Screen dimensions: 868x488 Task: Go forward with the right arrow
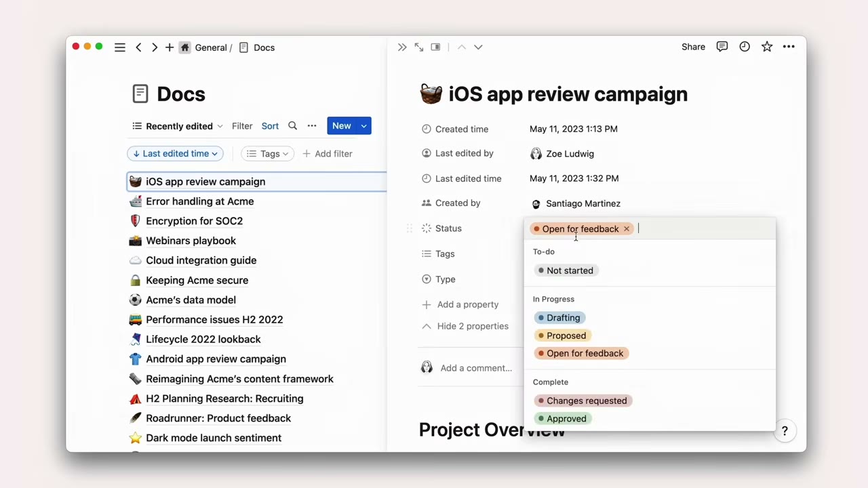click(155, 47)
